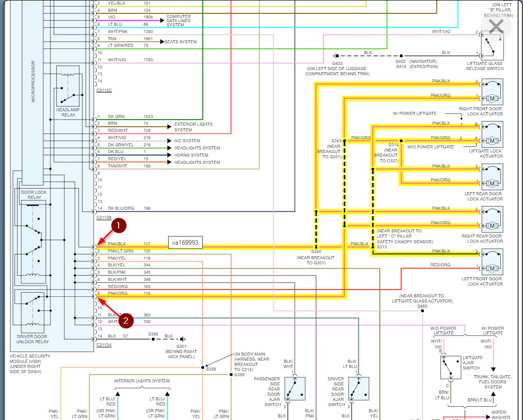Viewport: 523px width, 420px height.
Task: Select the S344 splice label
Action: click(316, 251)
